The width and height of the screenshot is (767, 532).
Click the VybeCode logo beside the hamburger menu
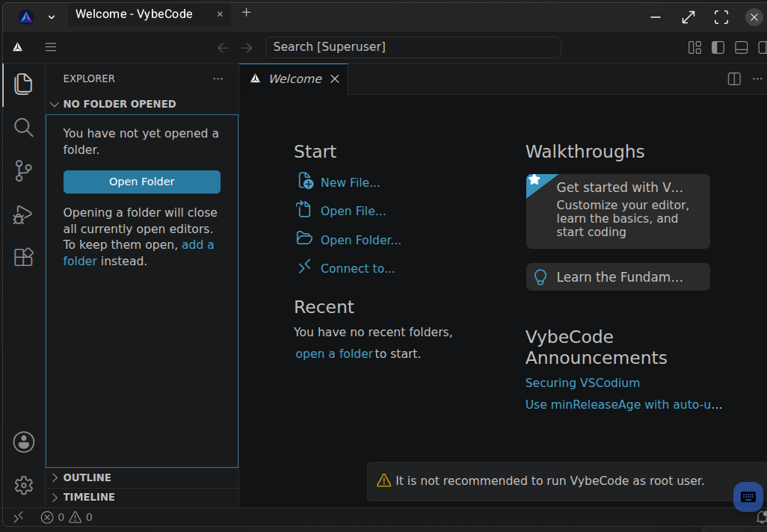tap(18, 47)
